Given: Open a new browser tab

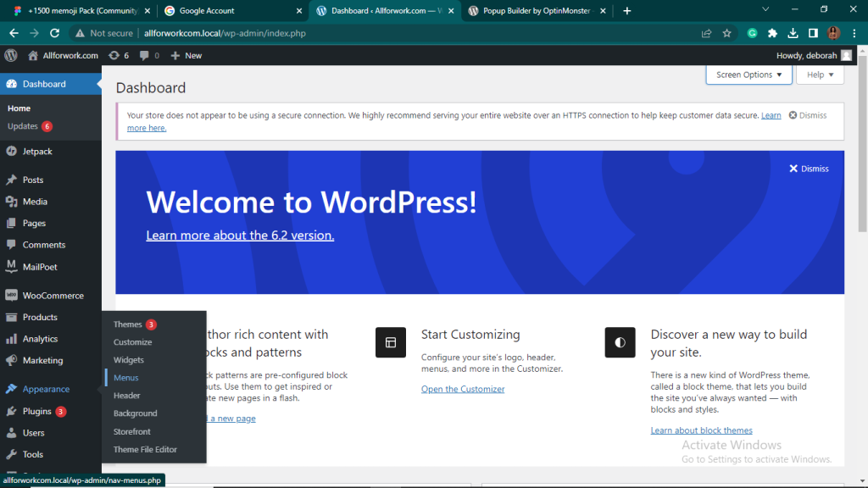Looking at the screenshot, I should point(626,10).
